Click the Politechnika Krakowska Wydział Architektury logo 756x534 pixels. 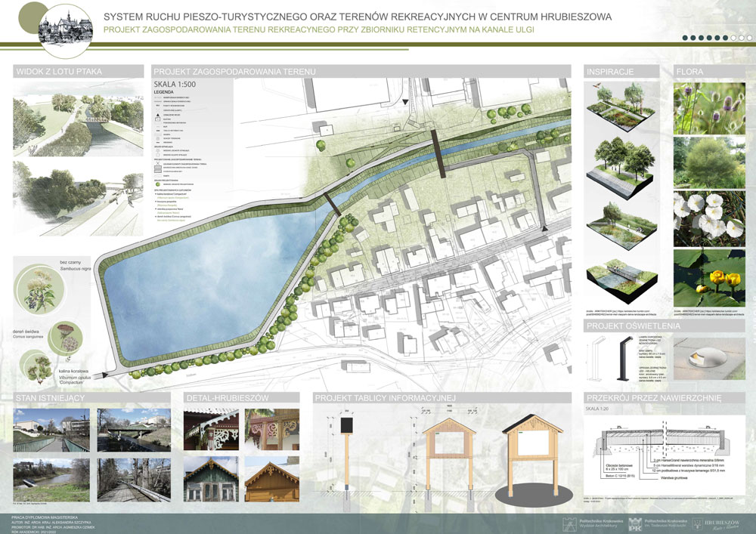pos(587,523)
